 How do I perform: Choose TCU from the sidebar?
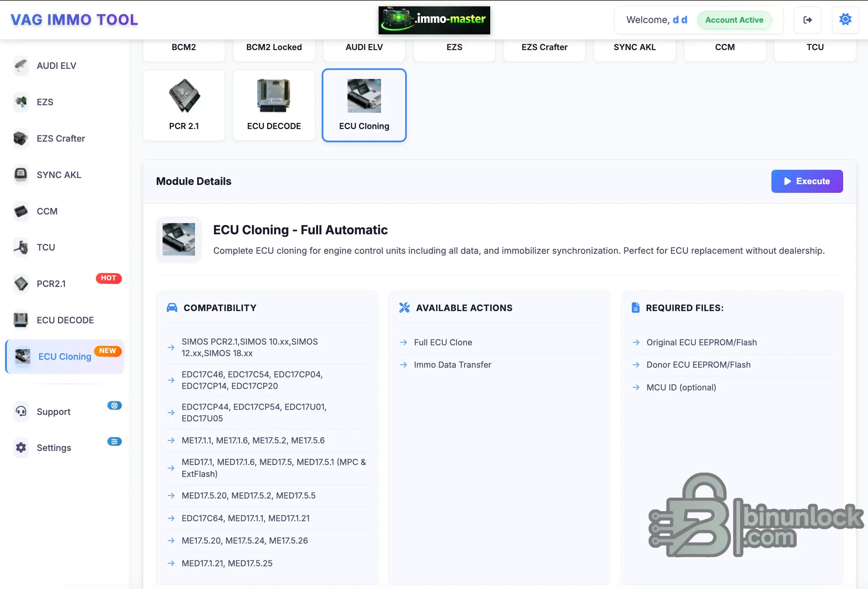[45, 247]
